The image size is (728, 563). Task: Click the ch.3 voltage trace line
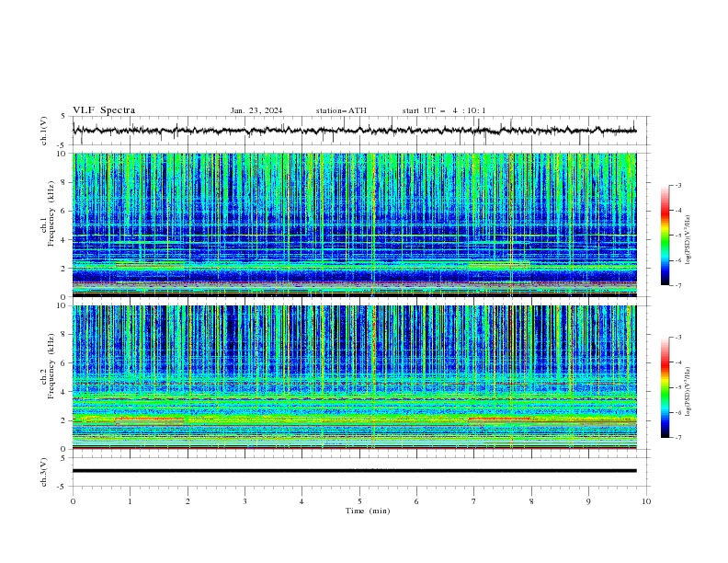pos(354,471)
